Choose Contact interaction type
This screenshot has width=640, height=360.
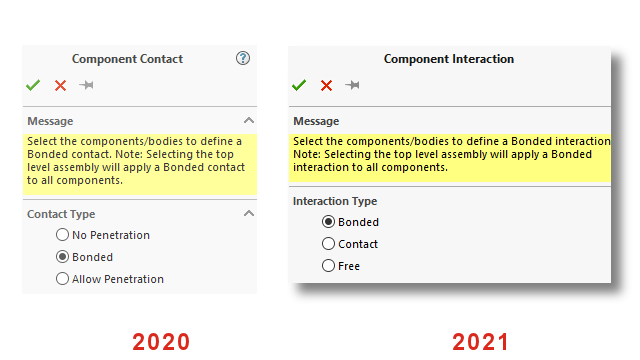[328, 244]
